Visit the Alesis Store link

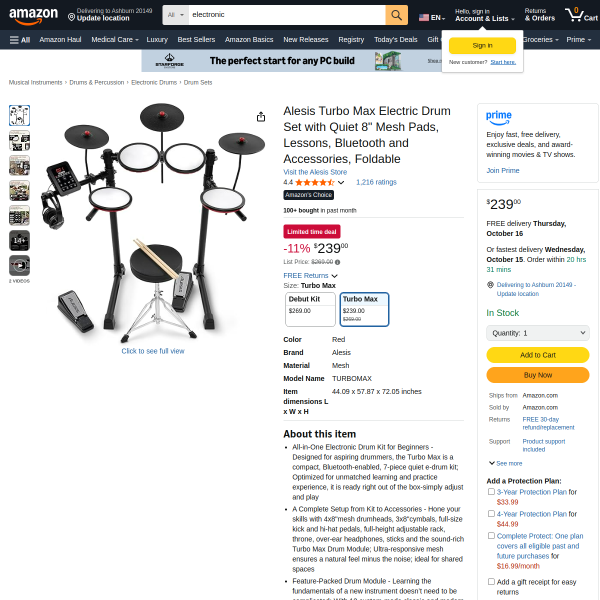315,172
